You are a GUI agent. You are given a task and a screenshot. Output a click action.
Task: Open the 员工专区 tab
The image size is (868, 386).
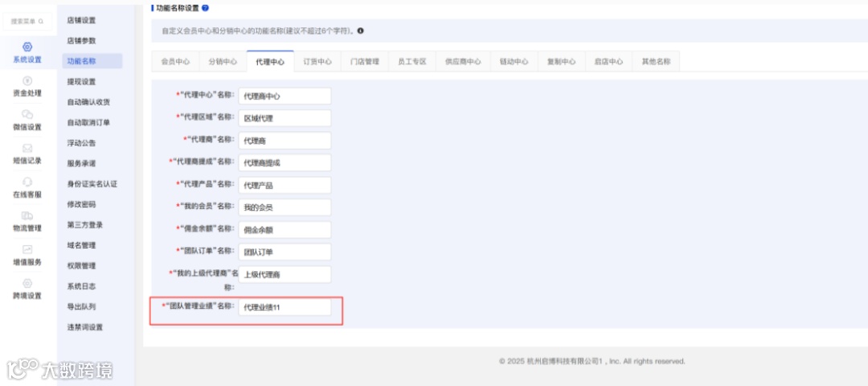coord(411,61)
